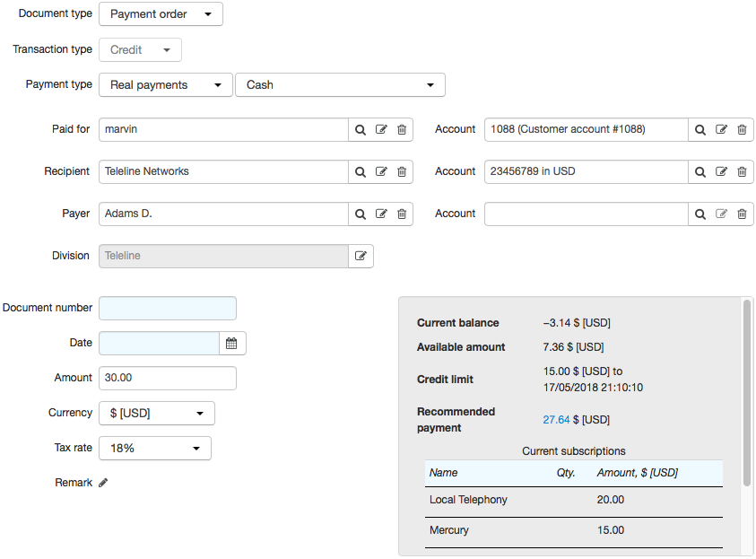This screenshot has height=559, width=756.
Task: Edit customer account #1088
Action: click(x=721, y=130)
